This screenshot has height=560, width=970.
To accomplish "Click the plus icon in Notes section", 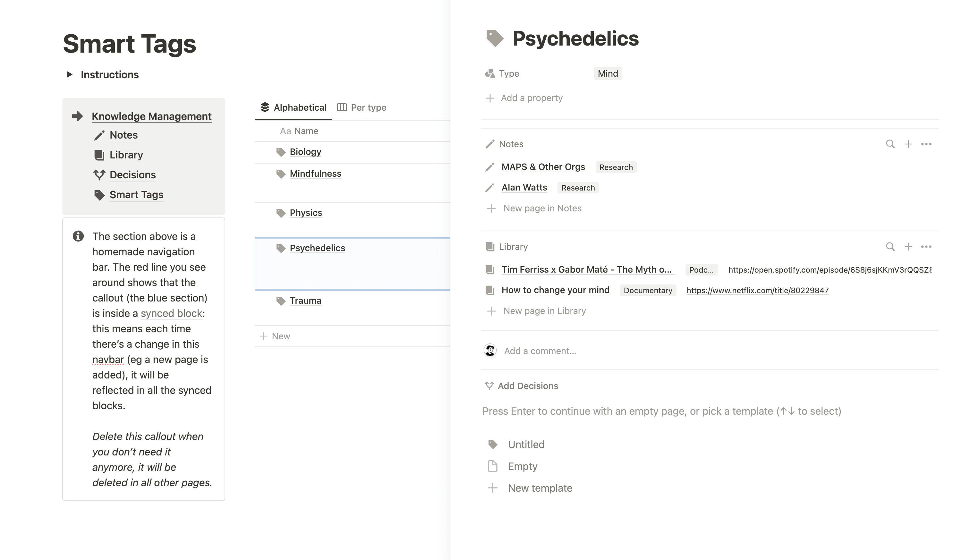I will pyautogui.click(x=908, y=144).
